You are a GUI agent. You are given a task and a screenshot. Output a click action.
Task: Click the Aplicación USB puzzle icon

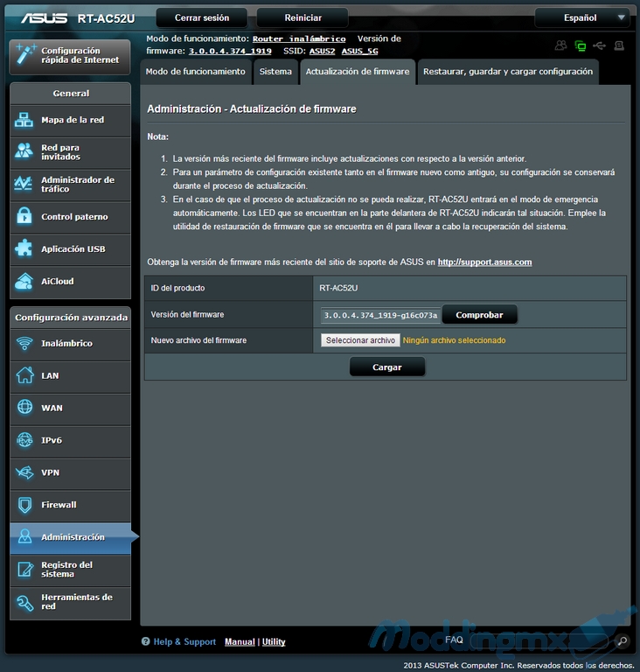tap(24, 248)
